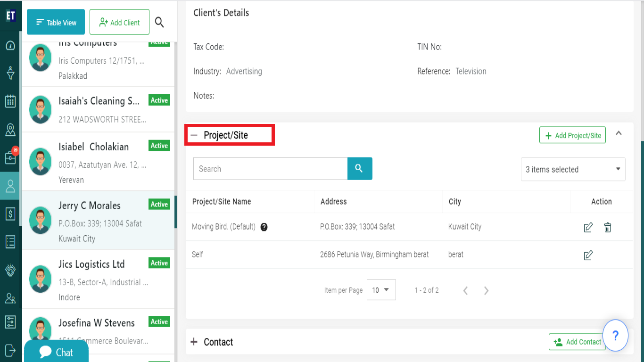Viewport: 644px width, 362px height.
Task: Click the '1 - 2 of 2' pagination text
Action: pos(427,290)
